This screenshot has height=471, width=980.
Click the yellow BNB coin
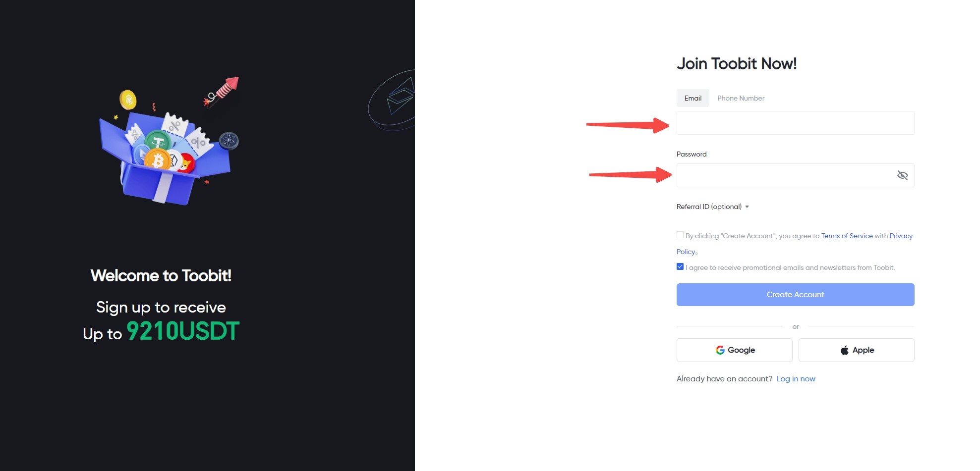128,100
